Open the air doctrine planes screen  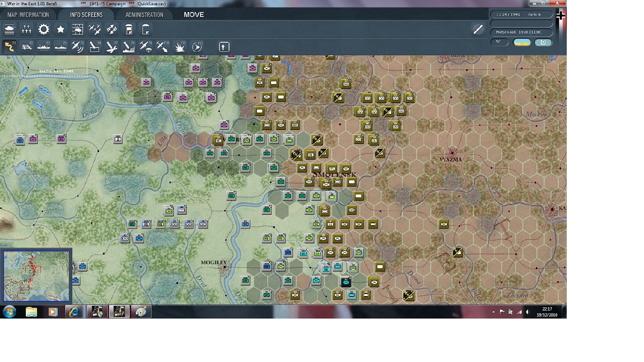[x=95, y=29]
